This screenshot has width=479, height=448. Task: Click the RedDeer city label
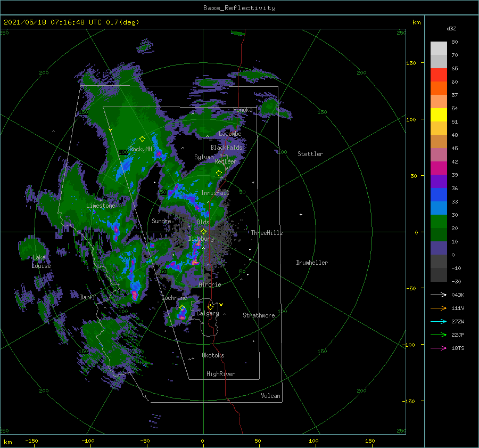(226, 161)
